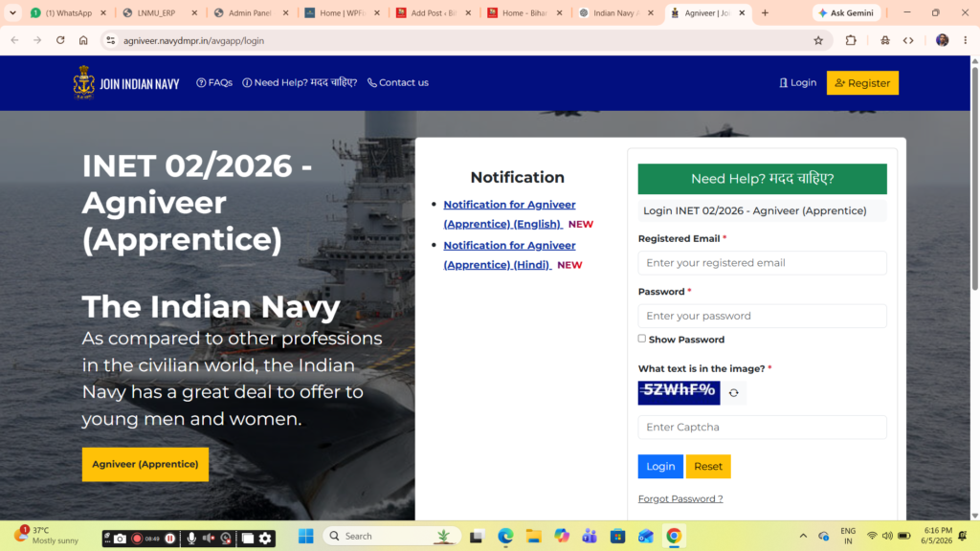Image resolution: width=980 pixels, height=551 pixels.
Task: Open Microsoft Teams from taskbar
Action: point(590,536)
